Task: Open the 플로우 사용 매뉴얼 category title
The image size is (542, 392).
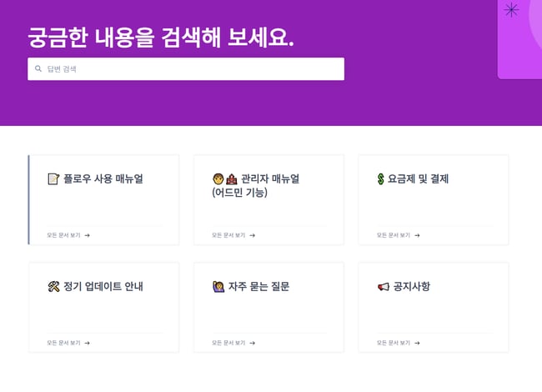Action: pos(108,178)
